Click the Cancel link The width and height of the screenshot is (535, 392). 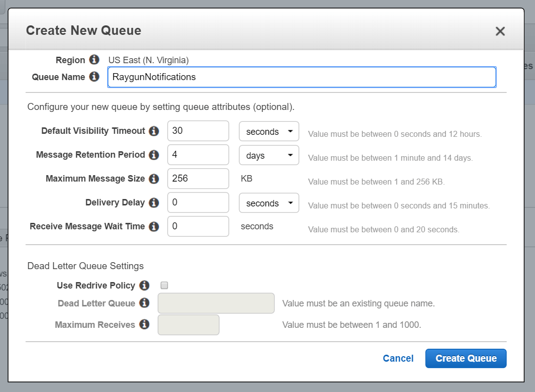point(398,358)
